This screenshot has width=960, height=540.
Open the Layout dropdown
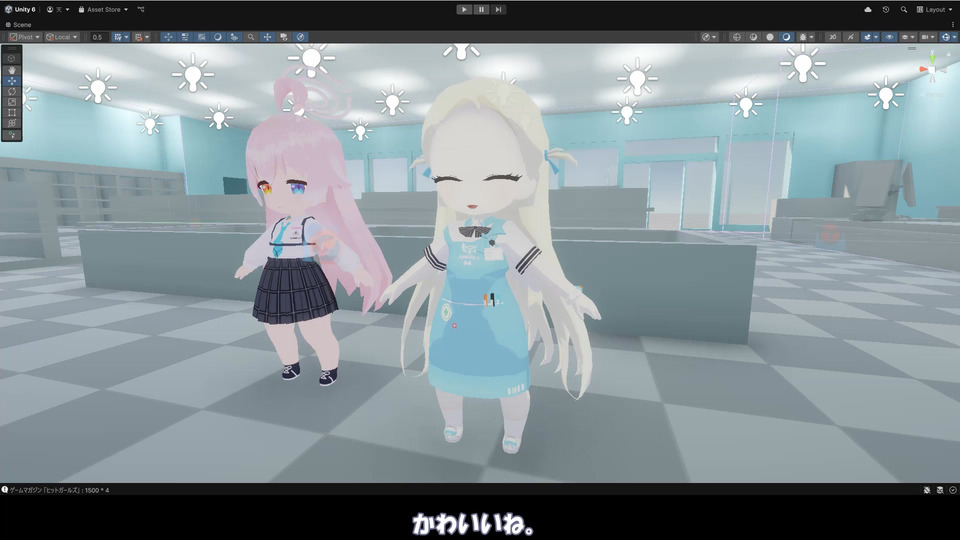934,9
